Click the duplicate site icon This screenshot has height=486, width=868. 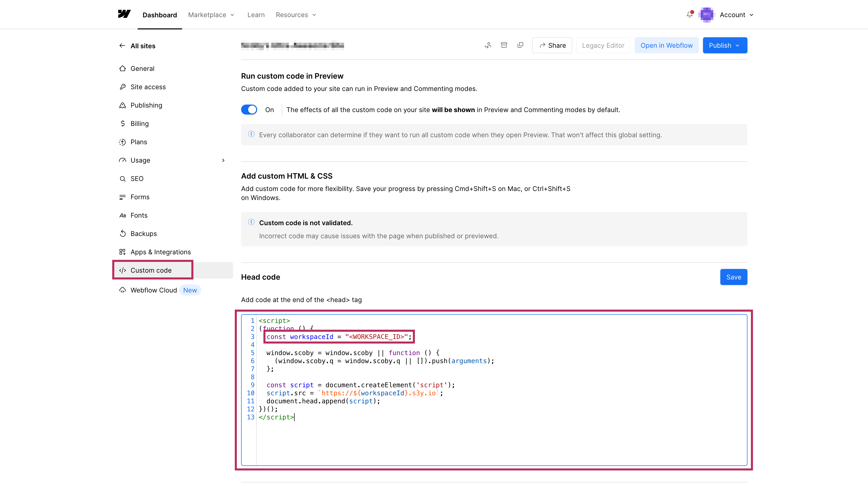click(x=520, y=45)
